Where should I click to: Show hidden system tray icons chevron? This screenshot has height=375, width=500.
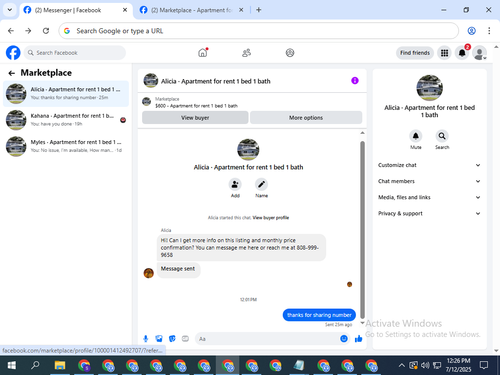(x=402, y=366)
